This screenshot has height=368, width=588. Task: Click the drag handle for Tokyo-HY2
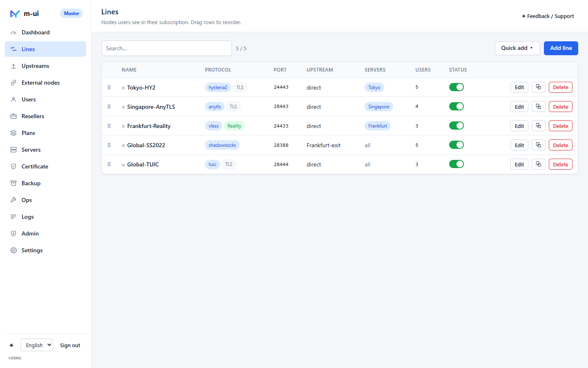click(x=109, y=87)
